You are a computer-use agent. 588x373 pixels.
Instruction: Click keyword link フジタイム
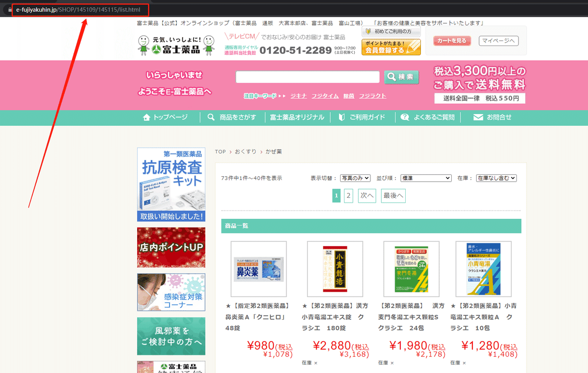coord(325,96)
